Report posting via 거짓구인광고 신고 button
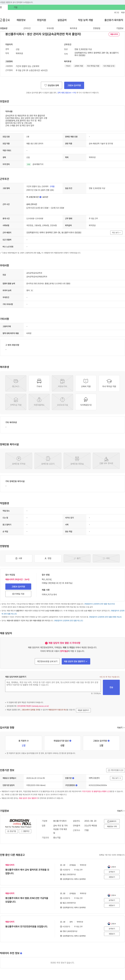Screen dimensions: 125x980 point(115,770)
